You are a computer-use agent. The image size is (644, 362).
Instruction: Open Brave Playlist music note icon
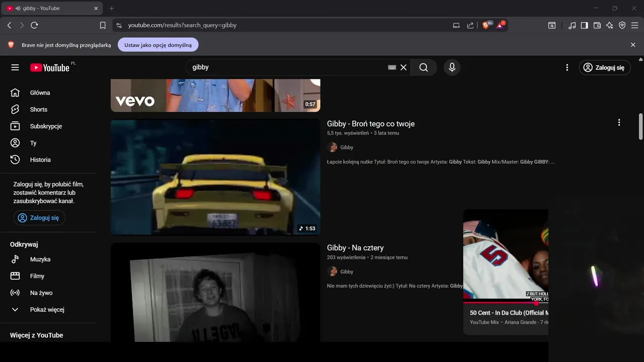coord(572,25)
